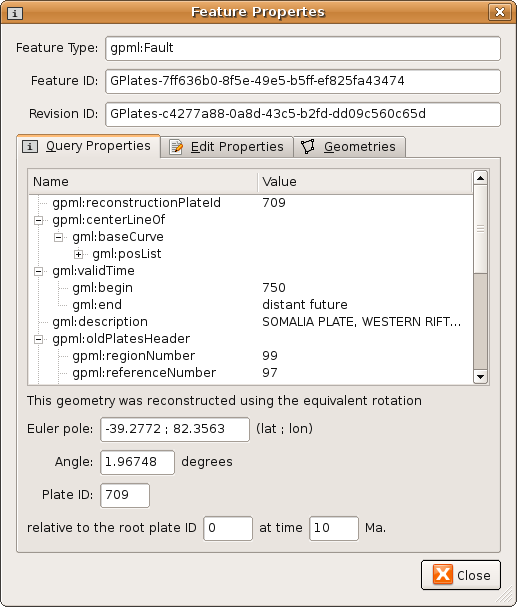517x607 pixels.
Task: Click the Query Properties tab info icon
Action: 30,147
